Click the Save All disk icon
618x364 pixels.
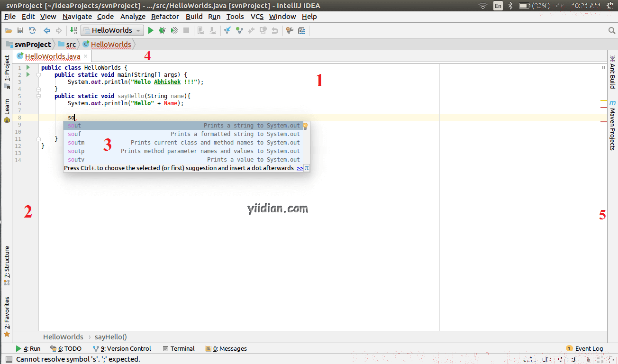click(x=20, y=30)
